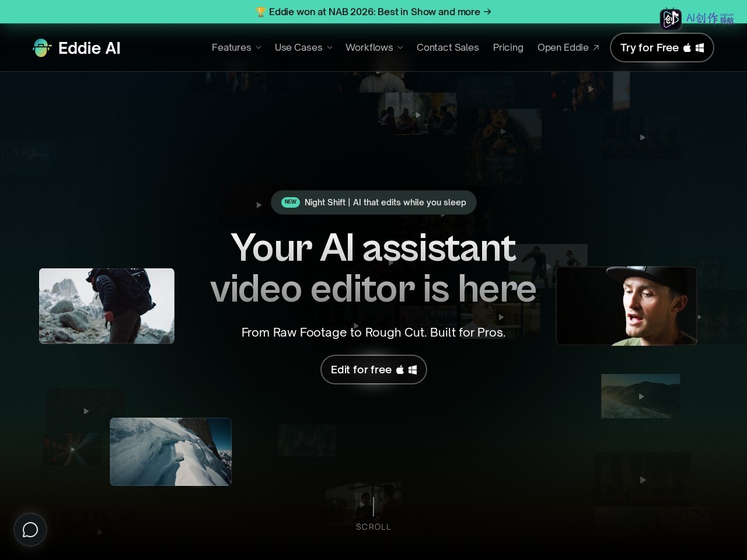
Task: Click the Eddie AI hat logo icon
Action: tap(42, 48)
